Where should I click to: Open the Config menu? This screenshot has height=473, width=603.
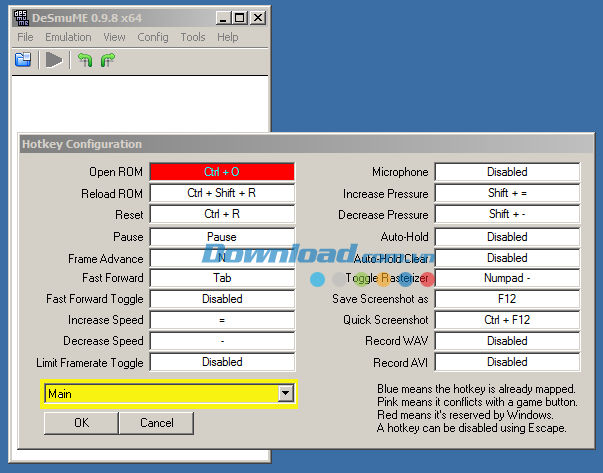coord(153,37)
